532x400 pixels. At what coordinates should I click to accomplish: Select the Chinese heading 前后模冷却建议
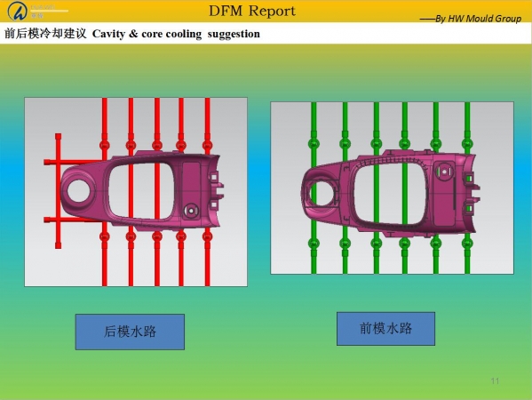click(45, 34)
